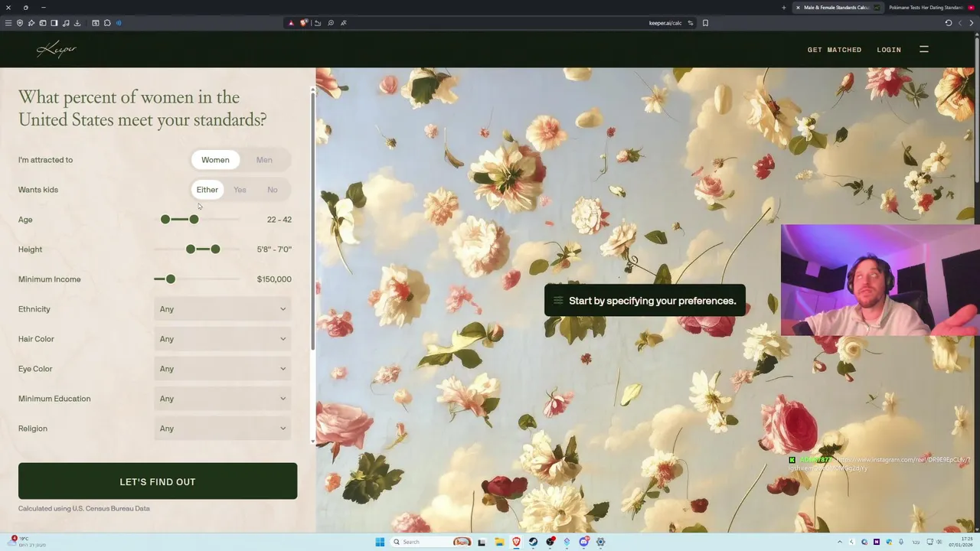Viewport: 980px width, 551px height.
Task: Open the Religion dropdown
Action: click(223, 429)
